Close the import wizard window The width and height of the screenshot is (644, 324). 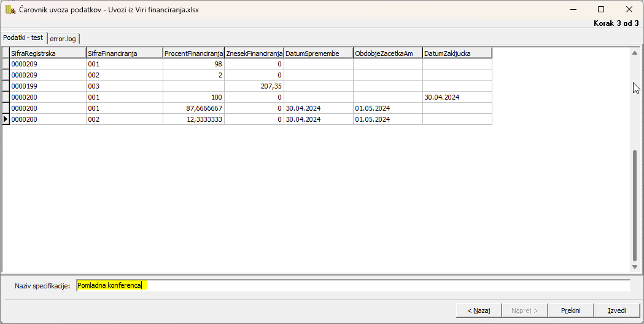click(x=629, y=9)
